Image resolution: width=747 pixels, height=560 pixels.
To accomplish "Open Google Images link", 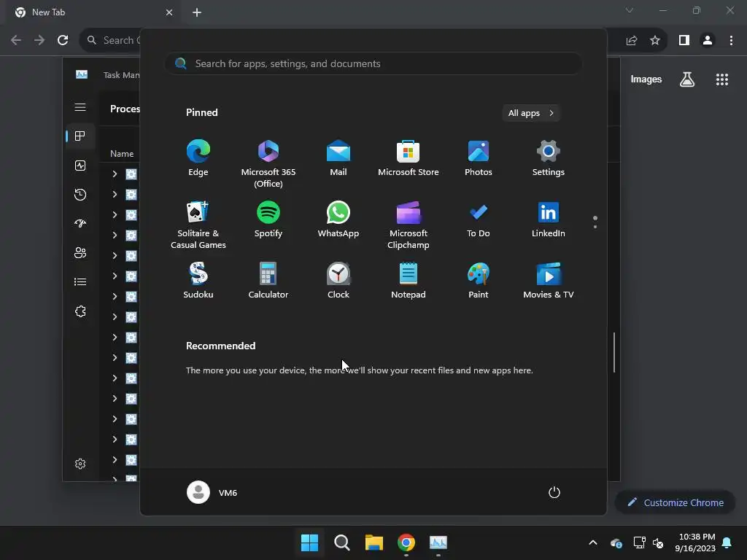I will click(x=646, y=79).
